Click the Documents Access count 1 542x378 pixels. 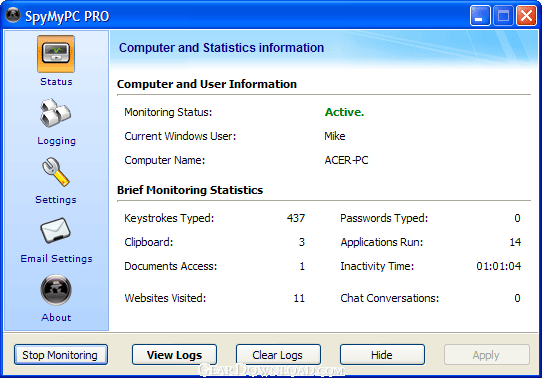pyautogui.click(x=302, y=266)
